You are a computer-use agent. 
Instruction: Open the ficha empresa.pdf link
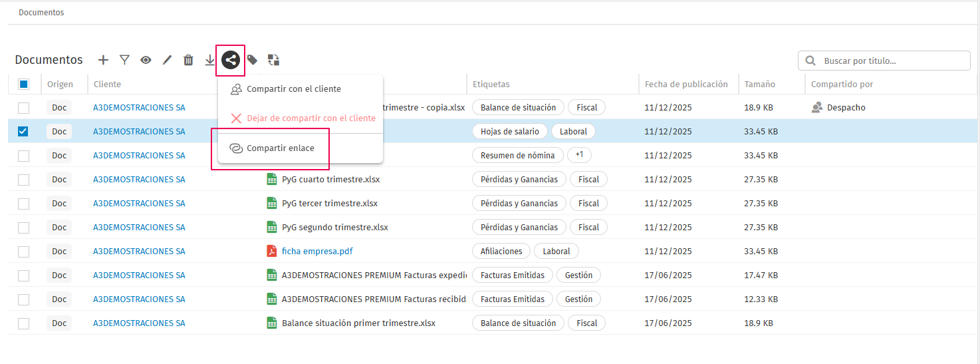[317, 251]
